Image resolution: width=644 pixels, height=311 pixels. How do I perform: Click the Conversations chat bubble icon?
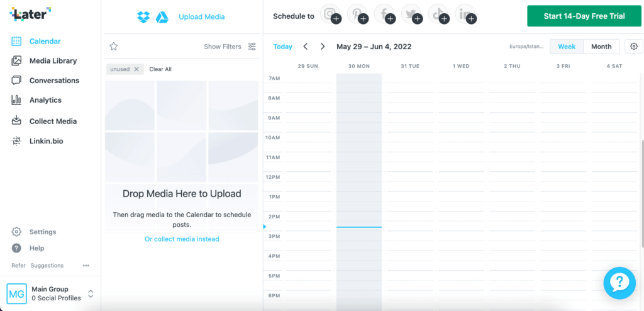pos(16,80)
